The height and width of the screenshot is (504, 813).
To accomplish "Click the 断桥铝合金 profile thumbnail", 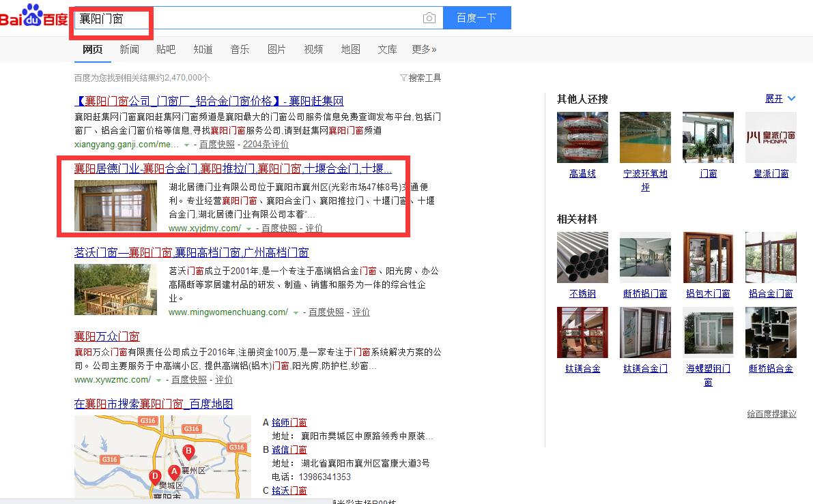I will (771, 333).
